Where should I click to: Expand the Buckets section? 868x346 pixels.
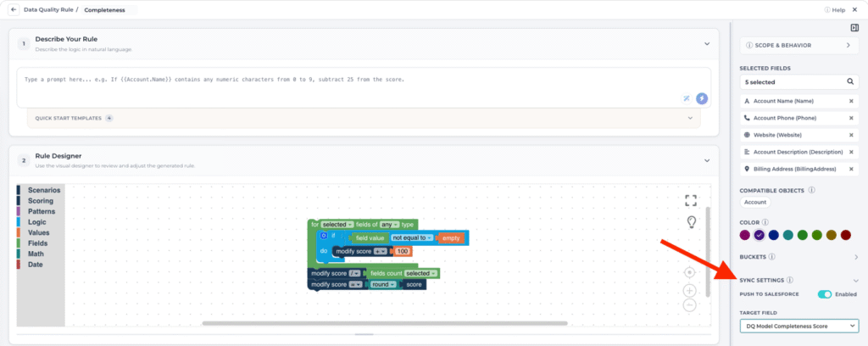pyautogui.click(x=856, y=257)
